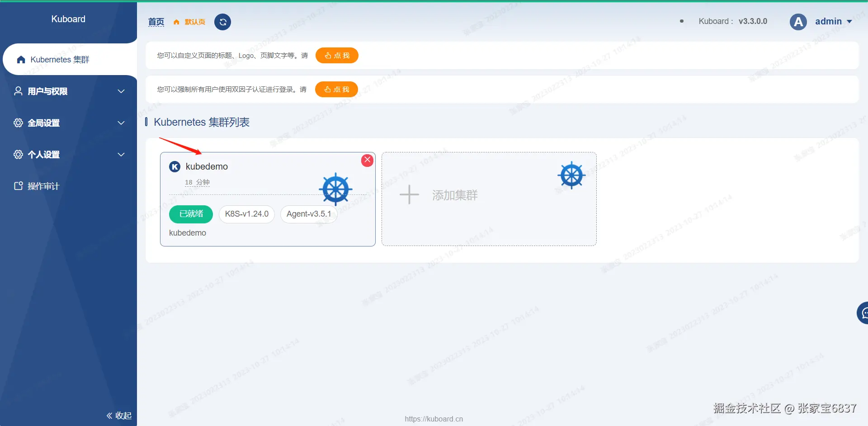Click 点我 button for two-factor authentication
This screenshot has width=868, height=426.
(x=336, y=90)
